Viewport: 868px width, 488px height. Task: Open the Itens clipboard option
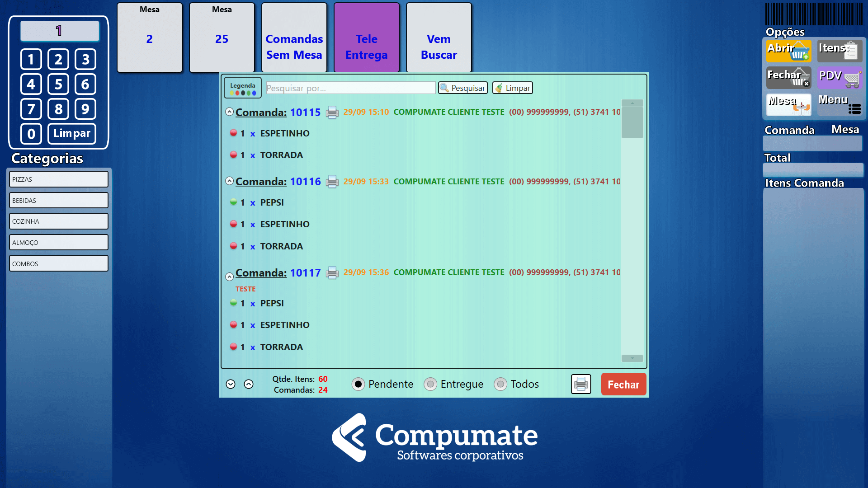pyautogui.click(x=840, y=51)
